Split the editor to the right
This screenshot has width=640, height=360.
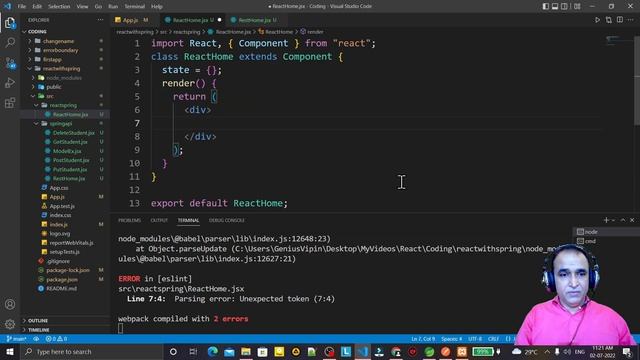point(620,20)
